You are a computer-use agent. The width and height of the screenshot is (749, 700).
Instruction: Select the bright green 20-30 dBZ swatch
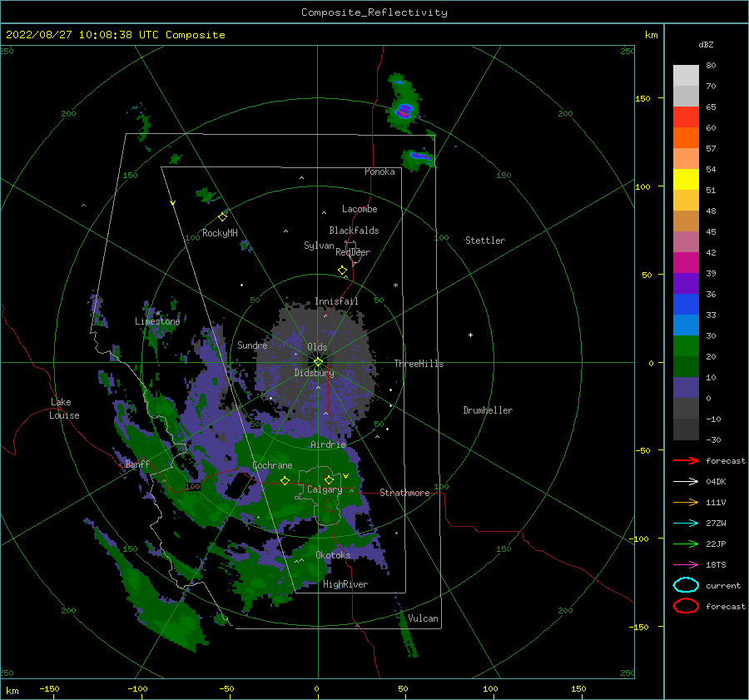(x=686, y=346)
